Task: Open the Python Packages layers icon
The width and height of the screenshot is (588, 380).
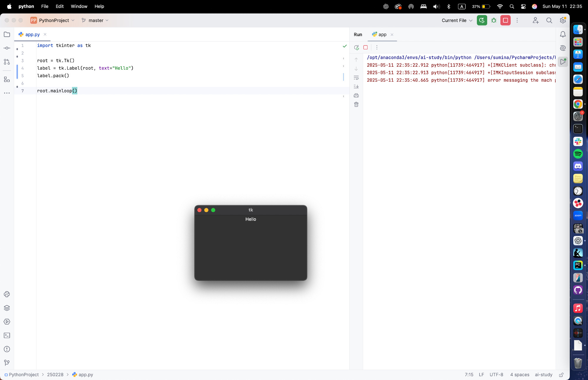Action: (x=7, y=308)
